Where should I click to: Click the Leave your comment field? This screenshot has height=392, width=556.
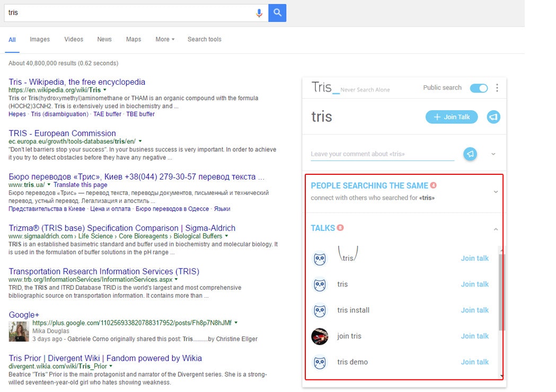click(382, 154)
